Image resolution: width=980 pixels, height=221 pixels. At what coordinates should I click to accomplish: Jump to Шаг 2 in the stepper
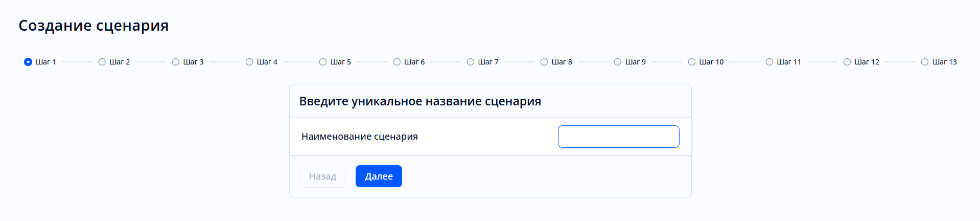(x=102, y=62)
